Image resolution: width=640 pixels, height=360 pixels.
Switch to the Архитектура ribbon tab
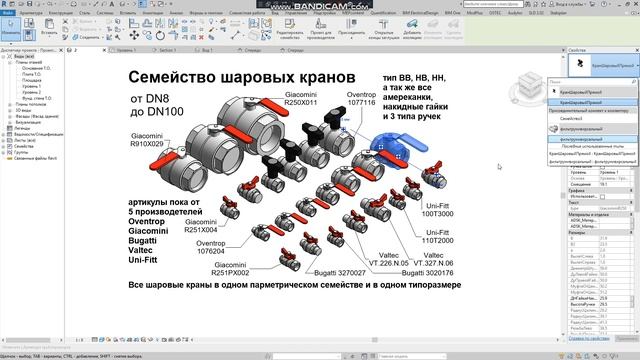pyautogui.click(x=31, y=13)
